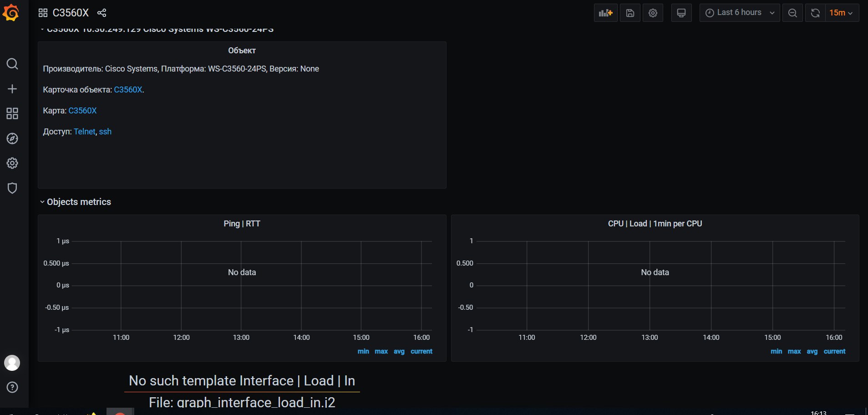The image size is (868, 415).
Task: Open dashboard settings gear in top bar
Action: (x=653, y=13)
